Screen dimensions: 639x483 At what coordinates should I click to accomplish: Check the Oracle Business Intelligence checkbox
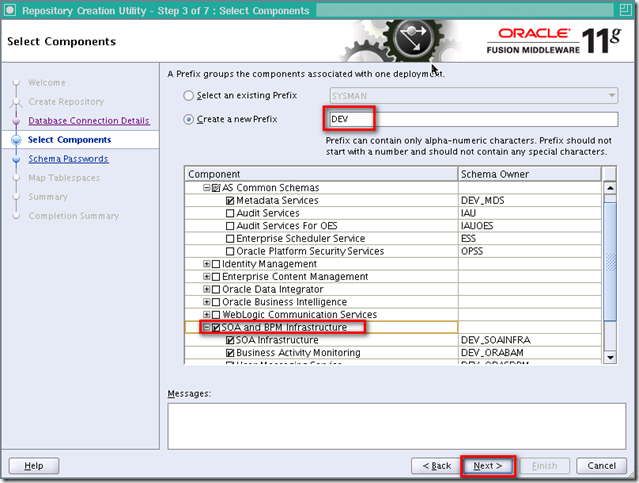pos(216,302)
